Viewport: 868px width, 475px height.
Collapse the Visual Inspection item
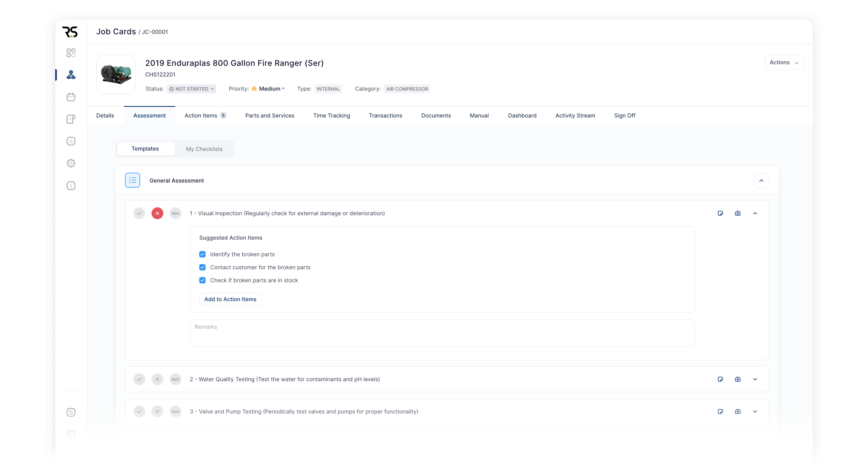click(x=755, y=213)
